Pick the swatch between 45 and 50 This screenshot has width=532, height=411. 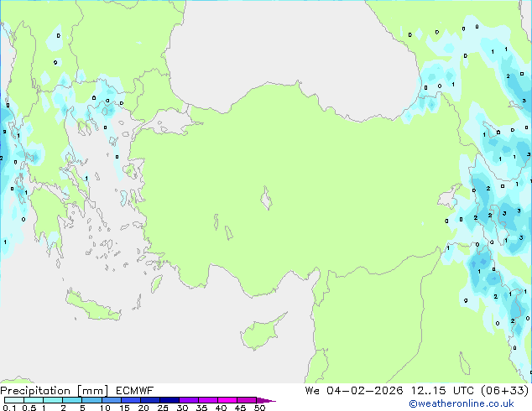[247, 400]
